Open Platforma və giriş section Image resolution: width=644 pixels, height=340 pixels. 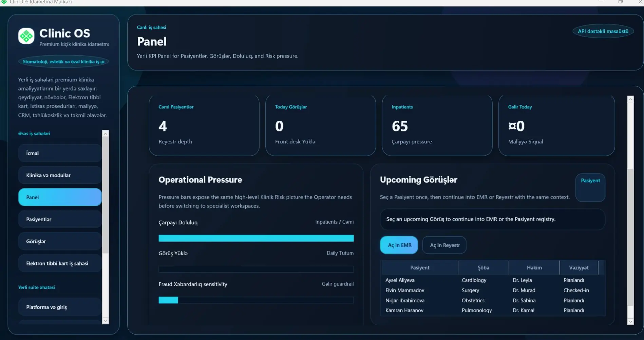60,307
